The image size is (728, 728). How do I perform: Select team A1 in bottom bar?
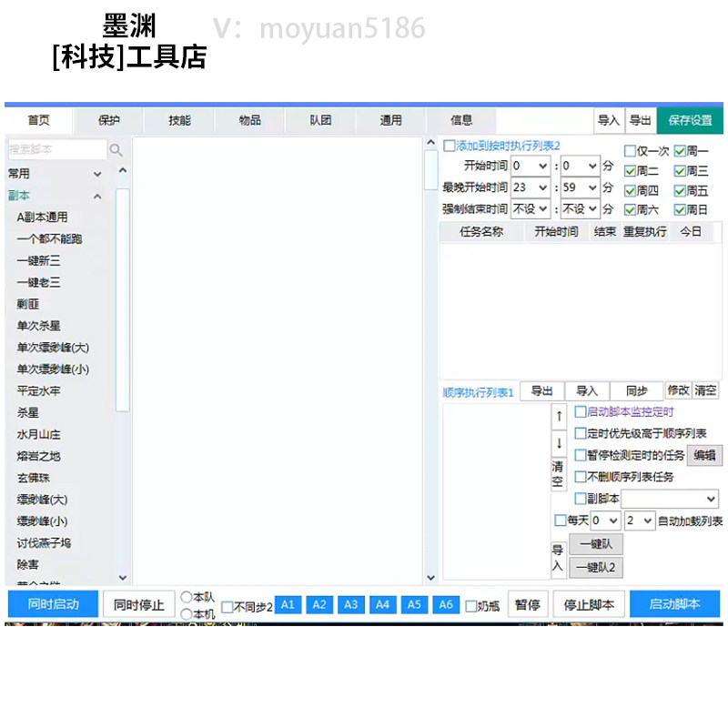[288, 603]
